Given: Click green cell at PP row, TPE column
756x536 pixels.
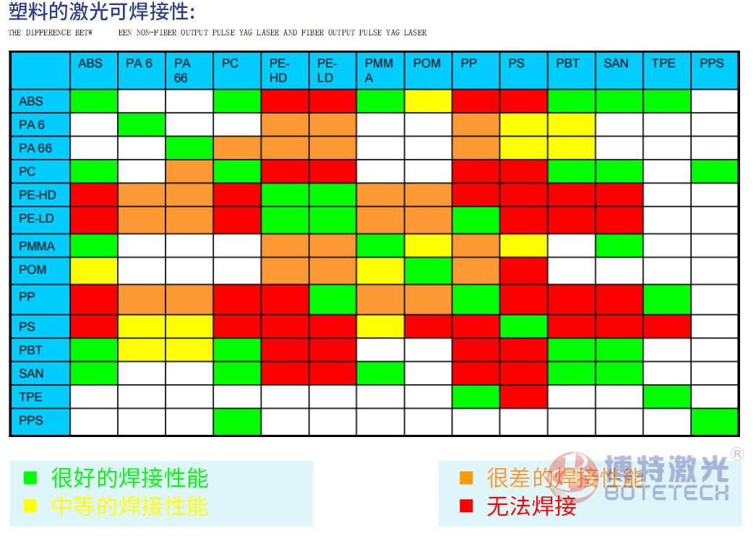Looking at the screenshot, I should coord(667,299).
